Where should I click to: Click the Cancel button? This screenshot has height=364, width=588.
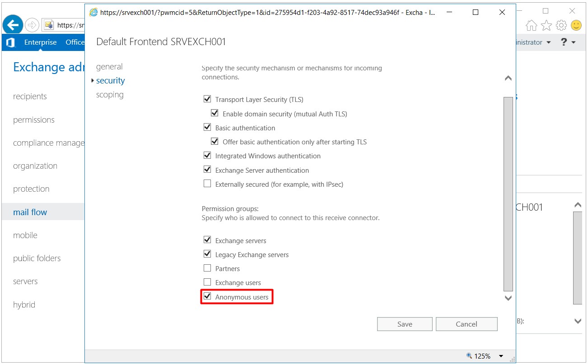(467, 324)
